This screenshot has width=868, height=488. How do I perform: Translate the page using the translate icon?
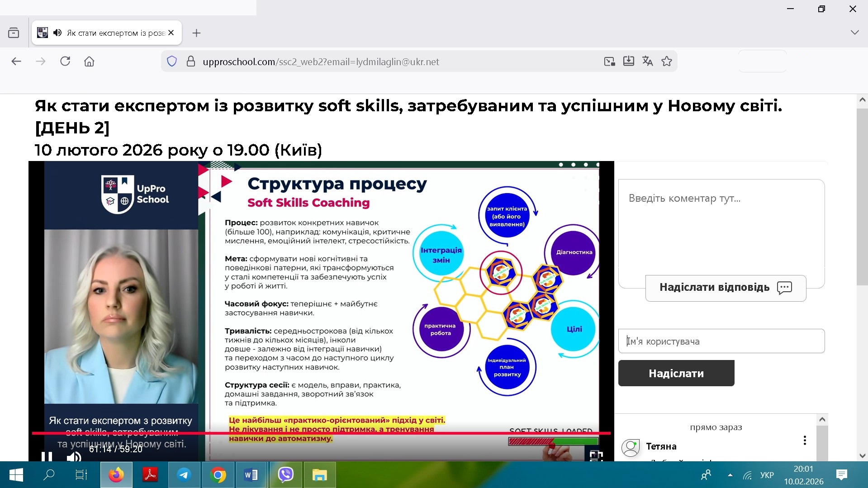[647, 62]
